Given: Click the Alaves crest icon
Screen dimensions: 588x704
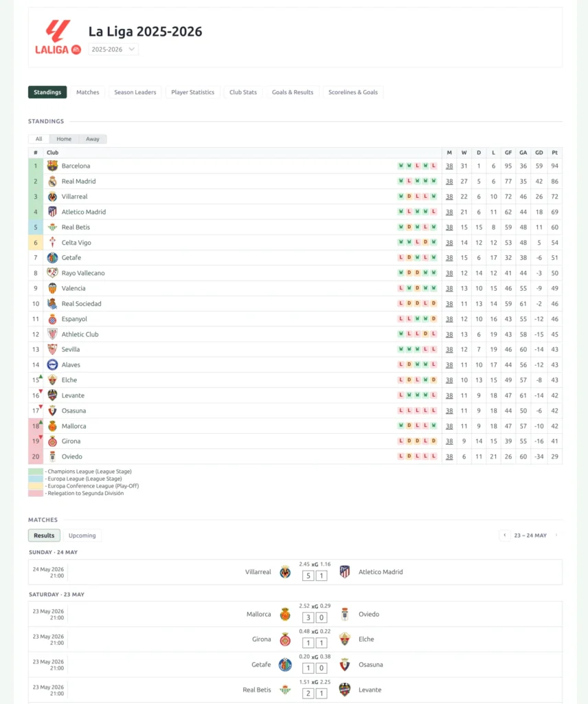Looking at the screenshot, I should (x=52, y=364).
